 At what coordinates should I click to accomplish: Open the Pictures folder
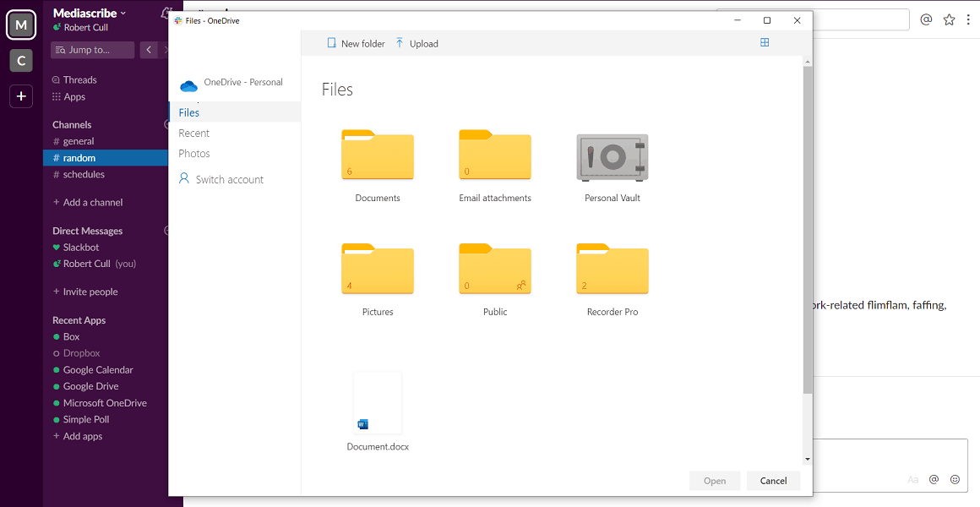[378, 269]
